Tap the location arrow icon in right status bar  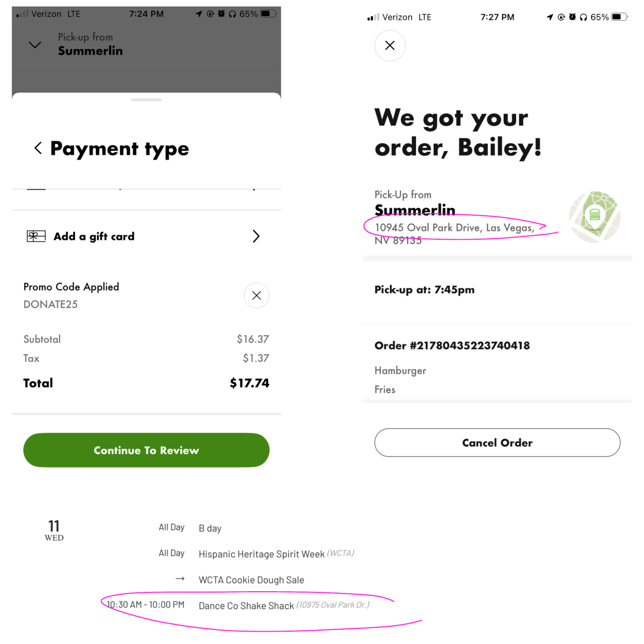coord(550,17)
